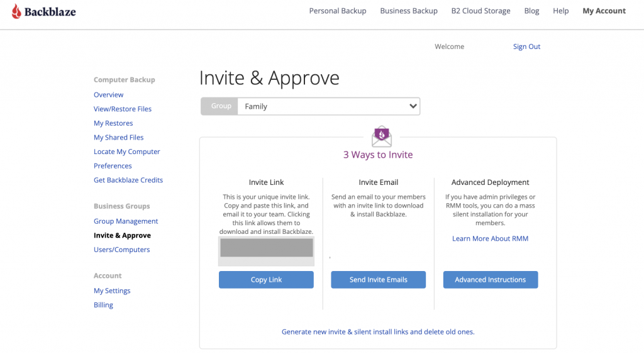Go to Locate My Computer page

pos(126,152)
